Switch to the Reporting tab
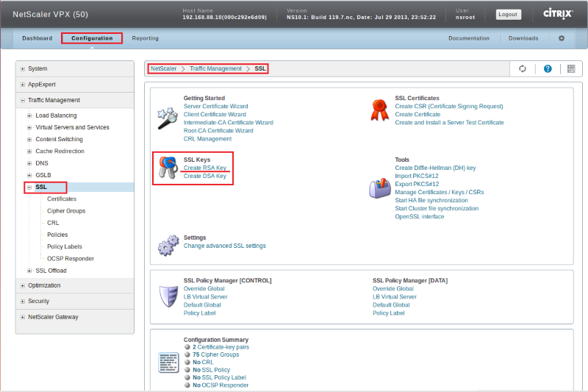Image resolution: width=588 pixels, height=392 pixels. tap(145, 38)
